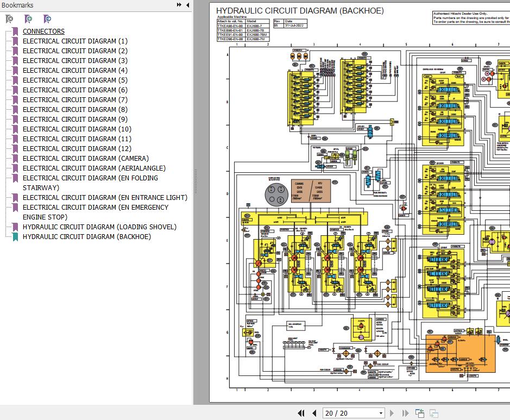Open ELECTRICAL CIRCUIT DIAGRAM (12) bookmark
This screenshot has width=510, height=420.
coord(77,149)
